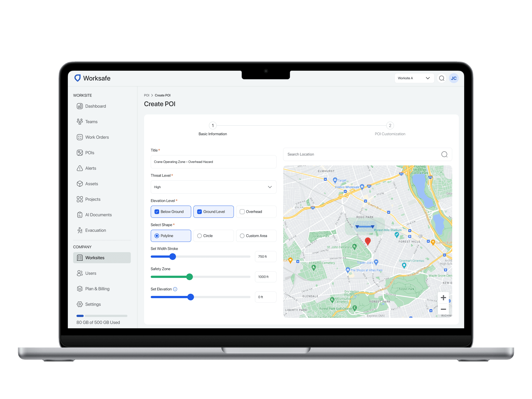Click the top-right header search icon
Viewport: 532px width, 399px height.
442,78
